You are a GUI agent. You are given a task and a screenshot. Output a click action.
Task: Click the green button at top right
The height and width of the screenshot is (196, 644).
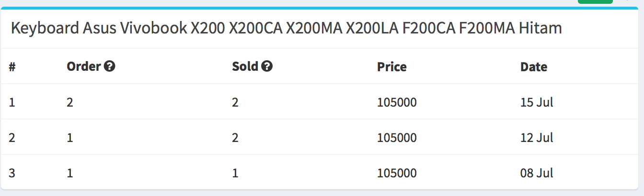click(595, 1)
